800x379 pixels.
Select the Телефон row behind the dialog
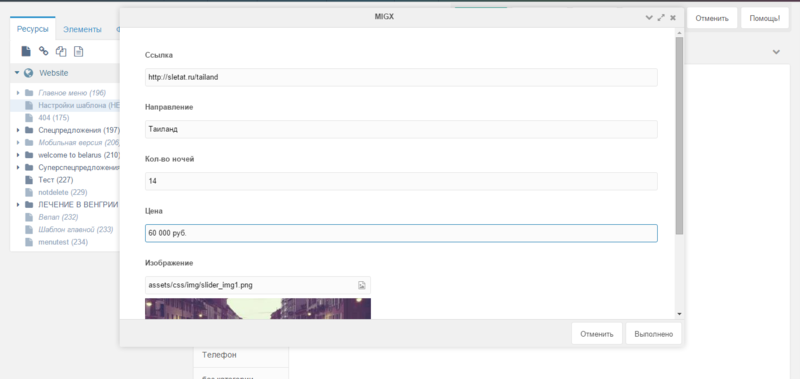(241, 355)
